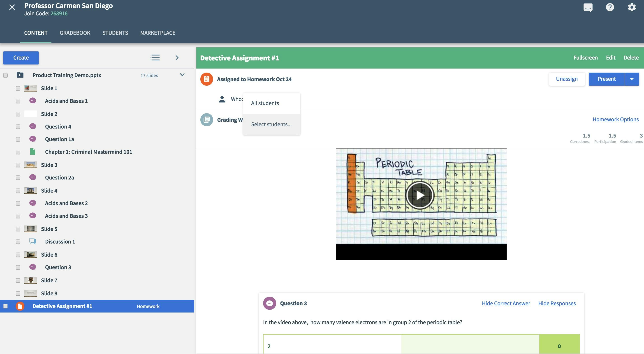
Task: Check the checkbox next to Slide 1
Action: (18, 88)
